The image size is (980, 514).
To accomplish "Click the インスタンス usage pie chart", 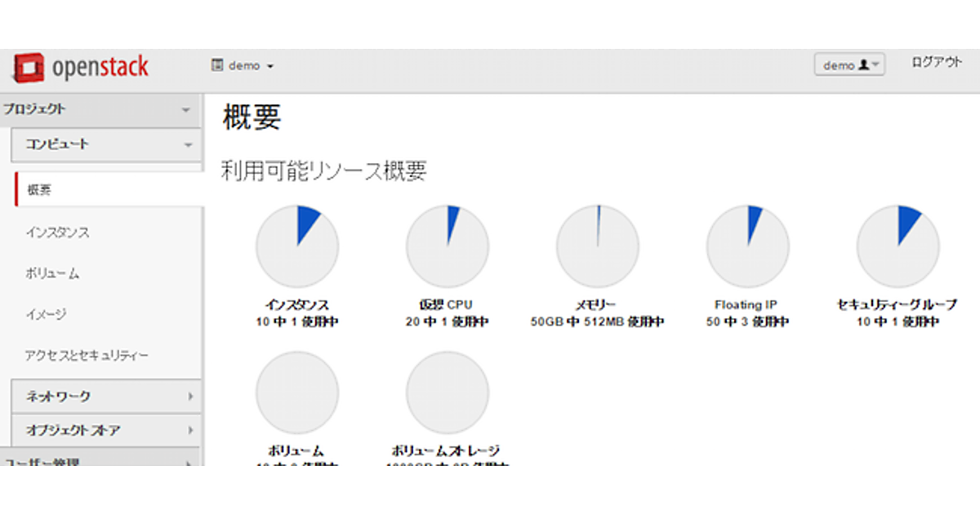I will [297, 246].
